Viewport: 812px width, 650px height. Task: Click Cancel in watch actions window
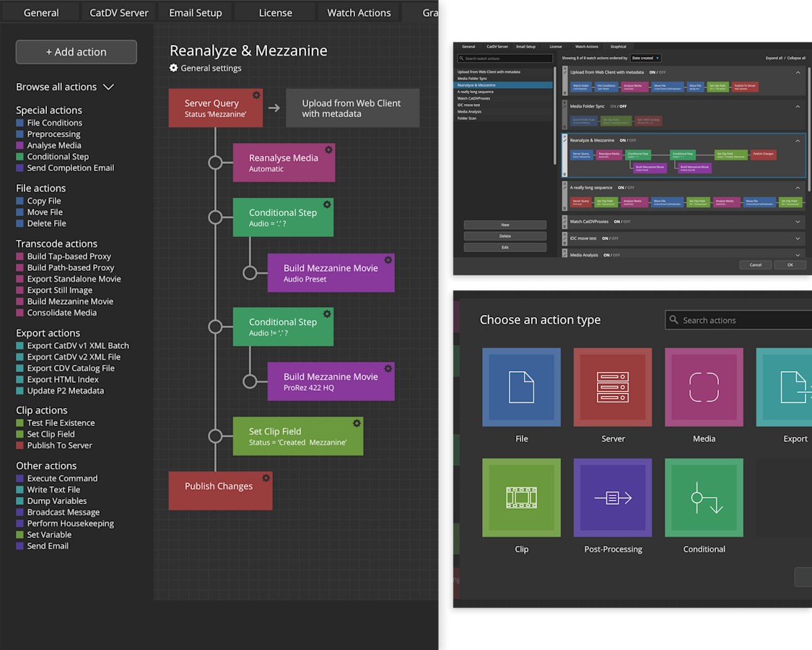pyautogui.click(x=756, y=265)
